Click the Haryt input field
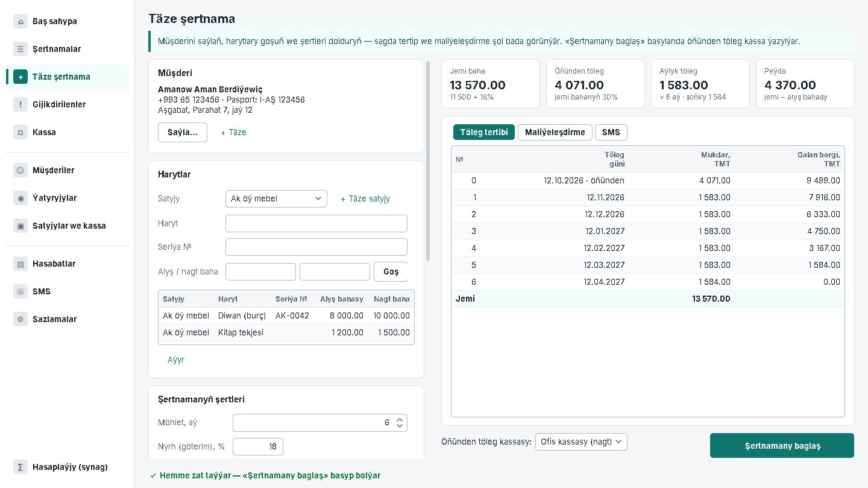 pos(316,223)
